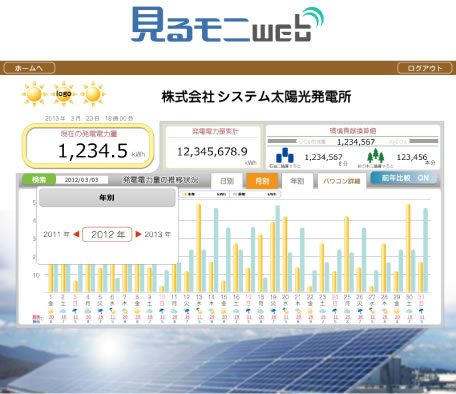456x394 pixels.
Task: Click the umbrella weather icon for day 10
Action: [162, 311]
